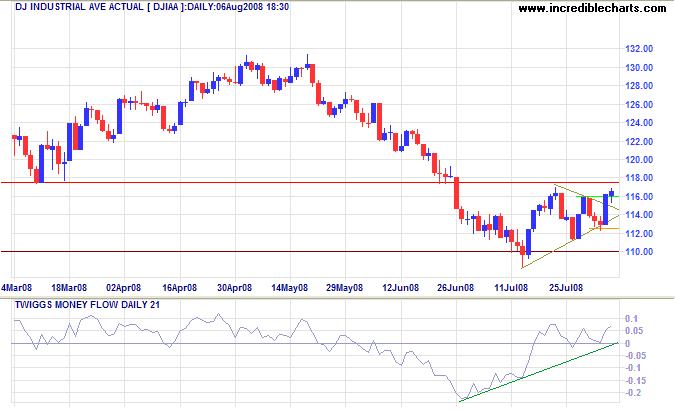Click the 29May08 date label
Screen dimensions: 675x410
(344, 288)
